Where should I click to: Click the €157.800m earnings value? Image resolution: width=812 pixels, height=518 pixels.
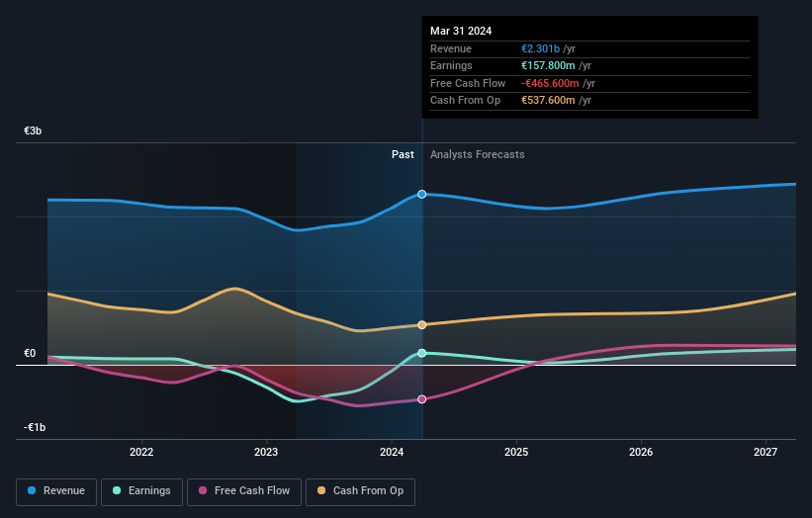548,65
